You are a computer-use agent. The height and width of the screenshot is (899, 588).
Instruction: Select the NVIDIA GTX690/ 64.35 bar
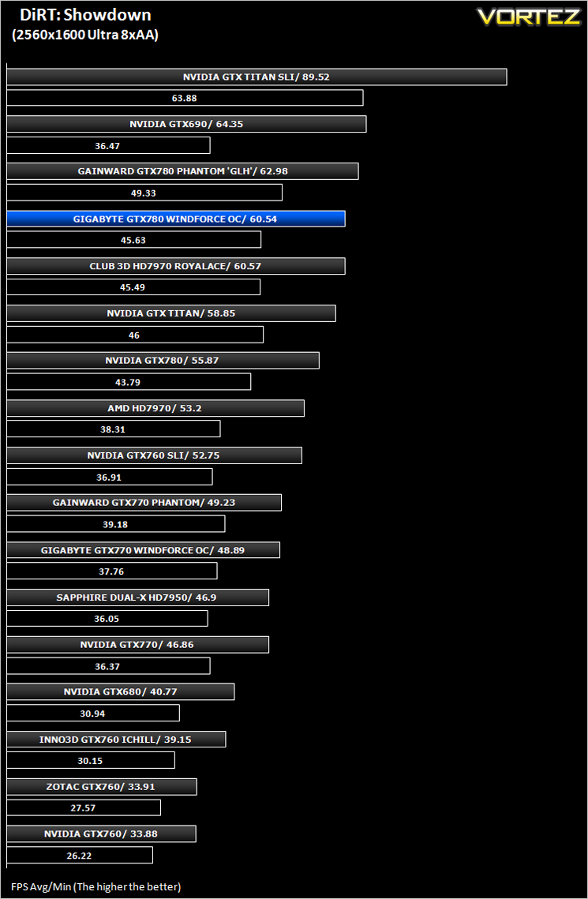pyautogui.click(x=187, y=124)
